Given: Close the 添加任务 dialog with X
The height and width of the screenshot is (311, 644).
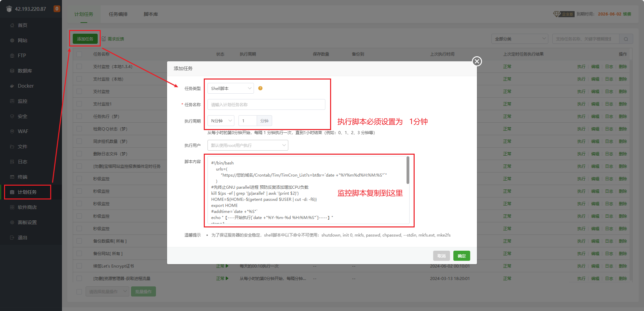Looking at the screenshot, I should (477, 61).
